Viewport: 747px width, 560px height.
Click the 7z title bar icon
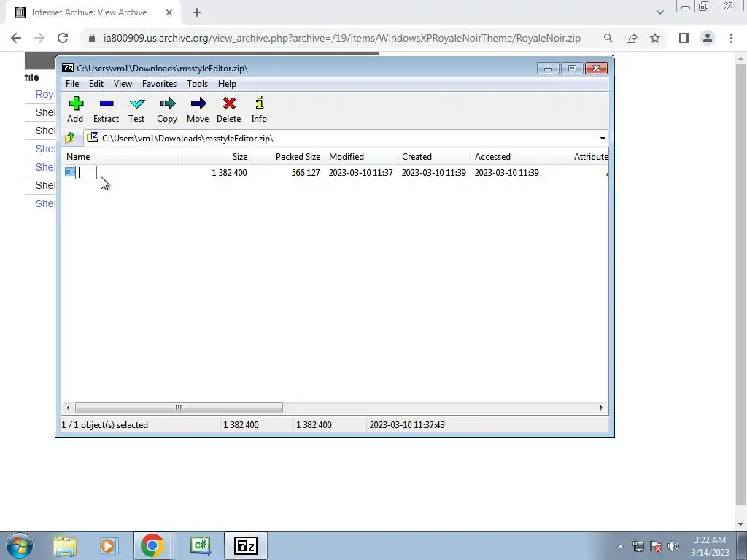click(68, 68)
